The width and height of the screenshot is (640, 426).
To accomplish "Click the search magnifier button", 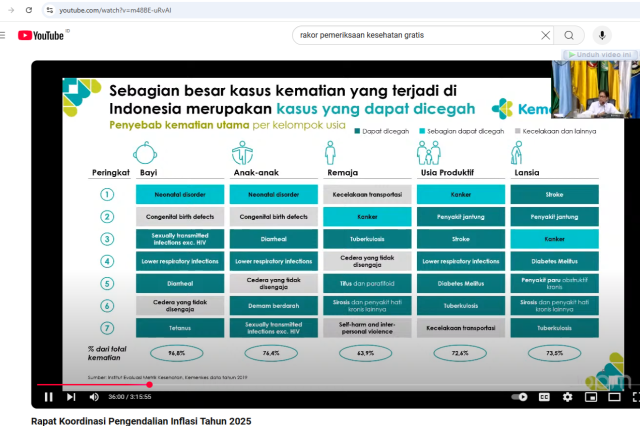I will click(569, 35).
